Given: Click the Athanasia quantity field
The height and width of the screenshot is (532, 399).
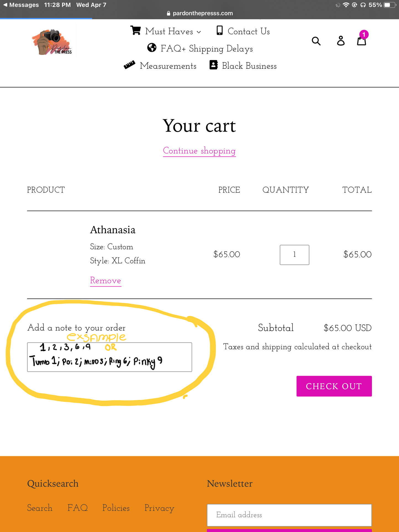Looking at the screenshot, I should (294, 255).
